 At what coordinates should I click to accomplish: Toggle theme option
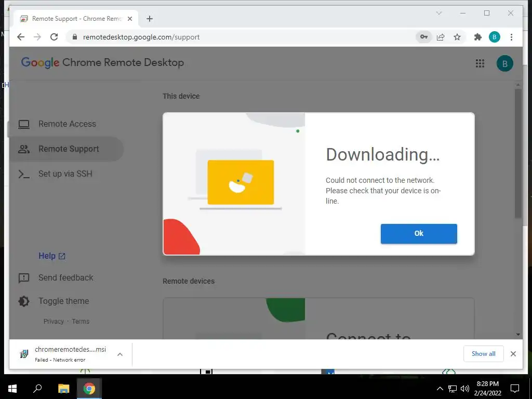(x=63, y=301)
